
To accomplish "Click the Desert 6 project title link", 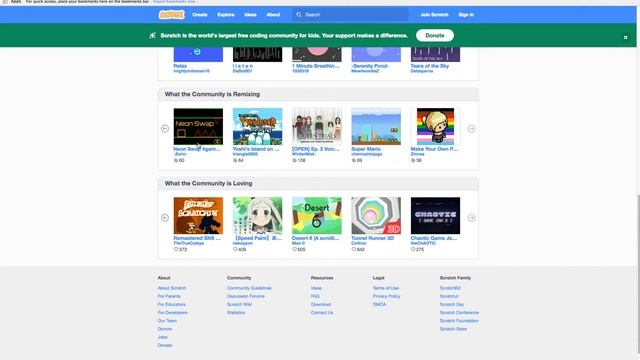I will (x=316, y=238).
